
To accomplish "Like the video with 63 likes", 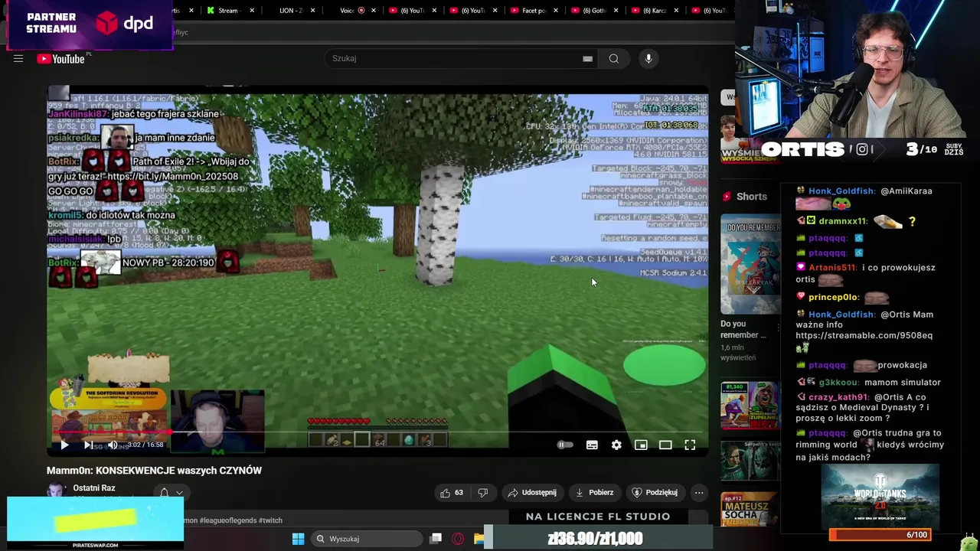I will pos(452,493).
